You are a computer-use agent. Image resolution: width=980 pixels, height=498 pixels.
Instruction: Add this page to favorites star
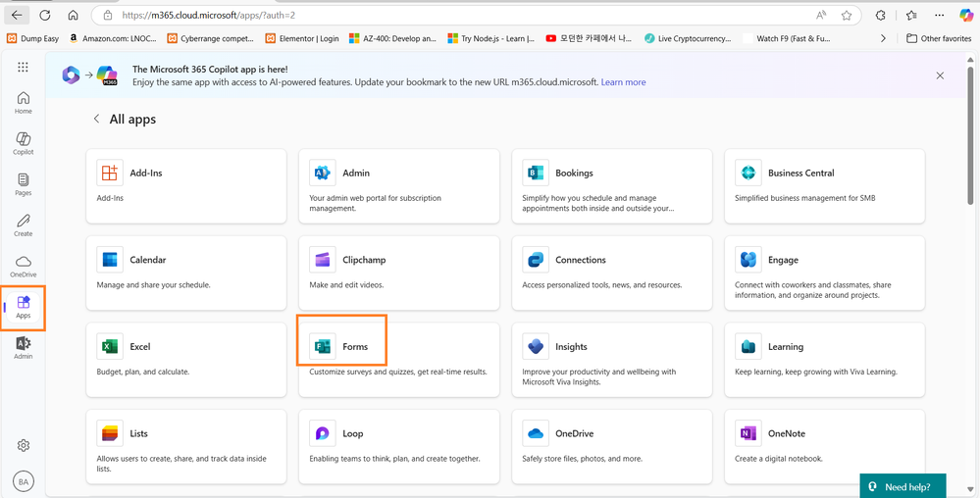[847, 15]
